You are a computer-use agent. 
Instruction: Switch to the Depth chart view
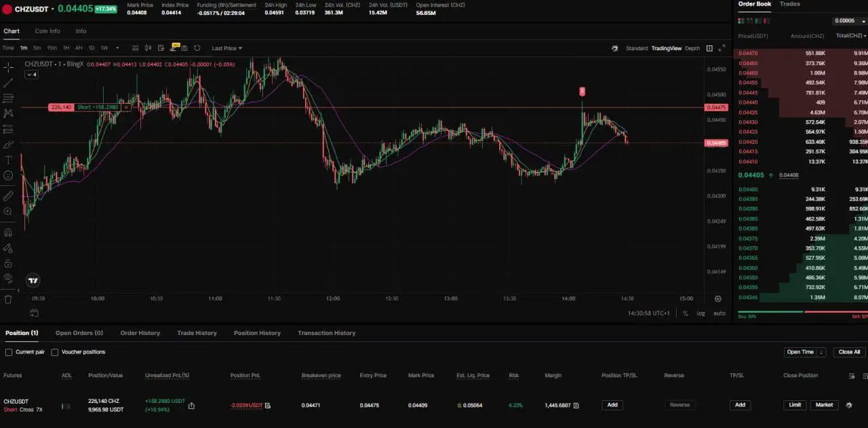pyautogui.click(x=692, y=48)
